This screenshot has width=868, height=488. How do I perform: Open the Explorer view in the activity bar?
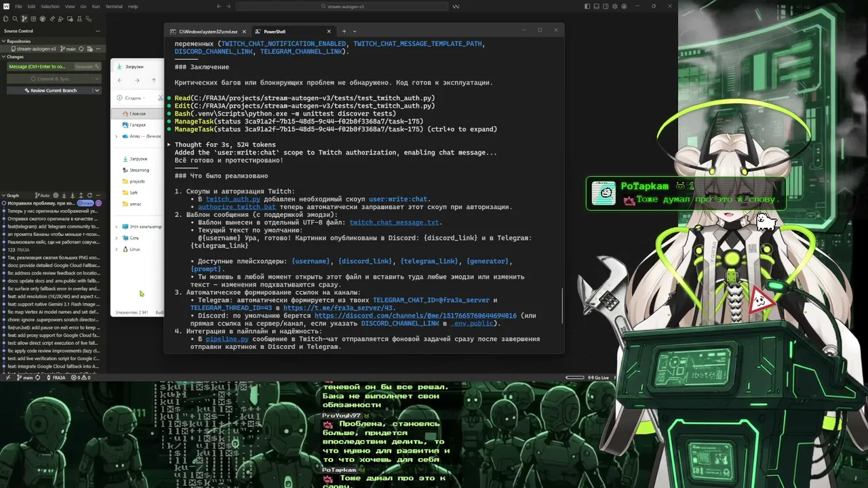[5, 19]
